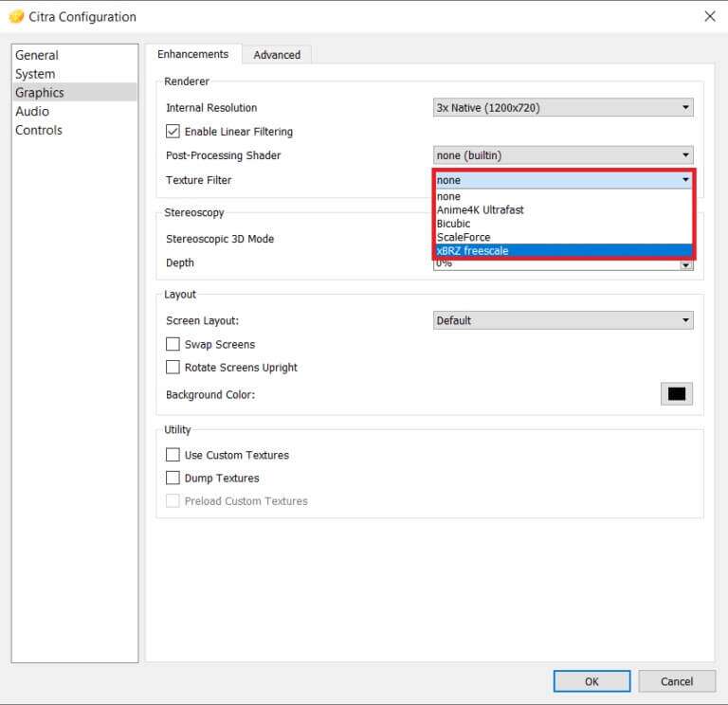
Task: Enable the Swap Screens checkbox
Action: point(173,344)
